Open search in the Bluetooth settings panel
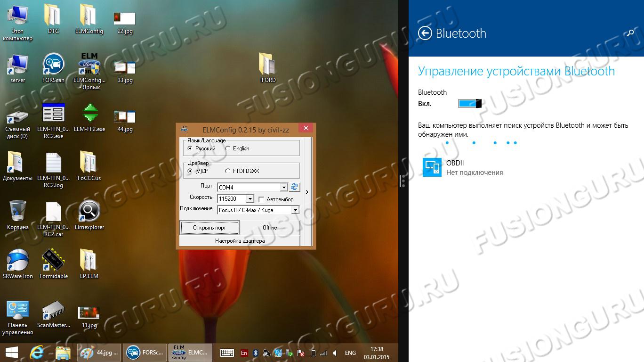Screen dimensions: 644x362 pyautogui.click(x=631, y=33)
